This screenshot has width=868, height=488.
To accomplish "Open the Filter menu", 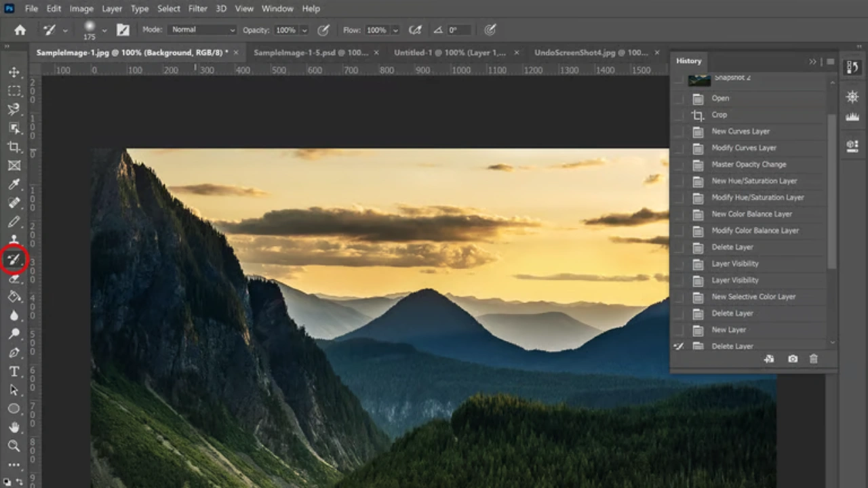I will (x=197, y=9).
